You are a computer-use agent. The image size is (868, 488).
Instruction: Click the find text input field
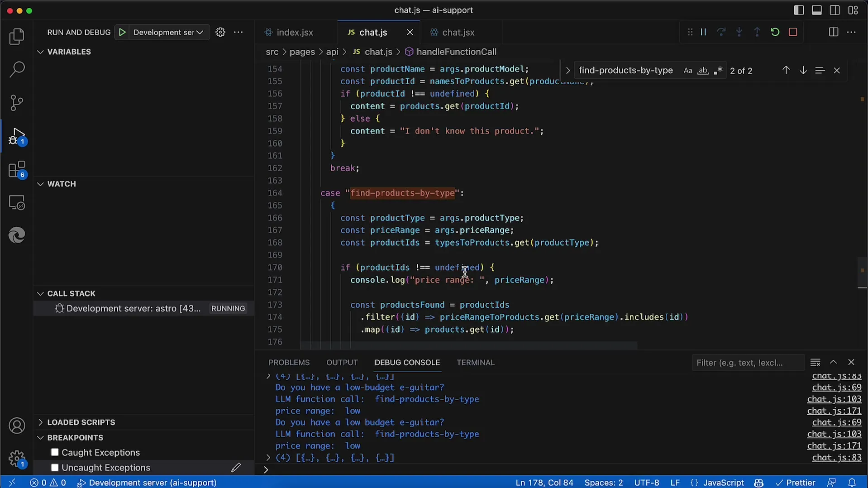tap(627, 71)
